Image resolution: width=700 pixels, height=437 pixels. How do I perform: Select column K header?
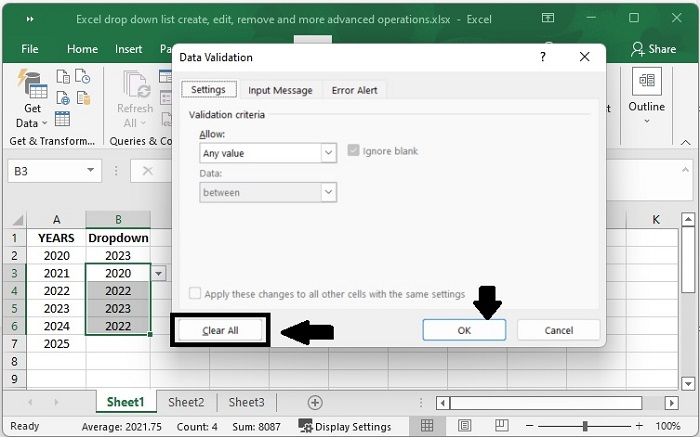point(655,220)
